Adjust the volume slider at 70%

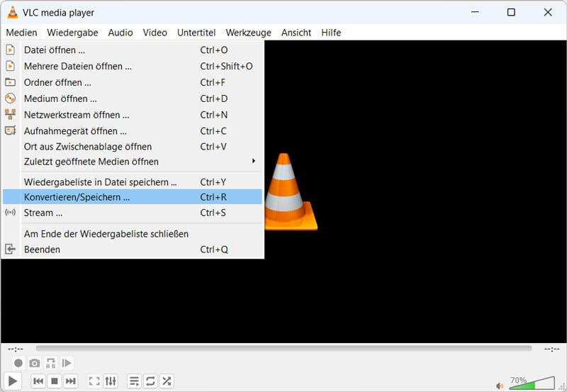point(532,383)
